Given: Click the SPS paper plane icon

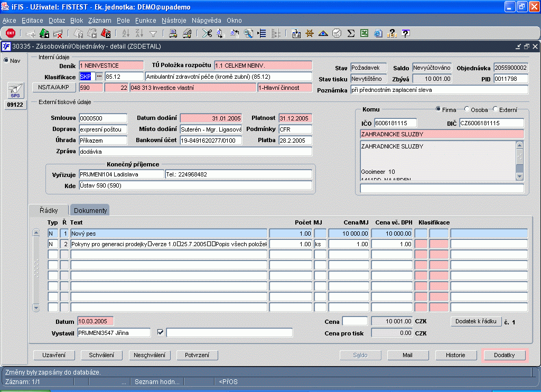Looking at the screenshot, I should pyautogui.click(x=15, y=90).
